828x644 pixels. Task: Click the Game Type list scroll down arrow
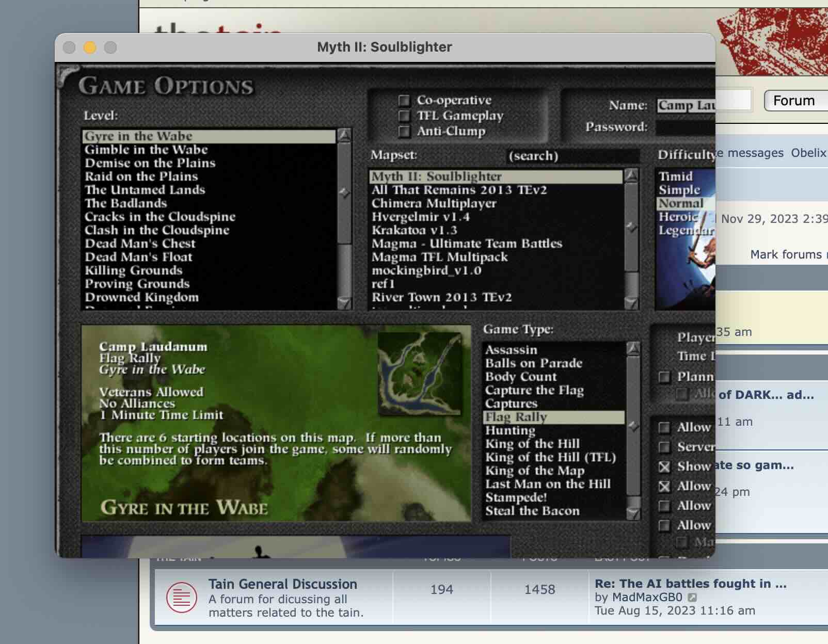pos(633,512)
